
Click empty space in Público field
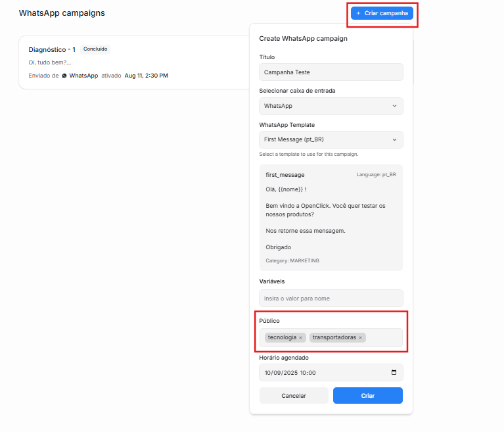[x=384, y=337]
